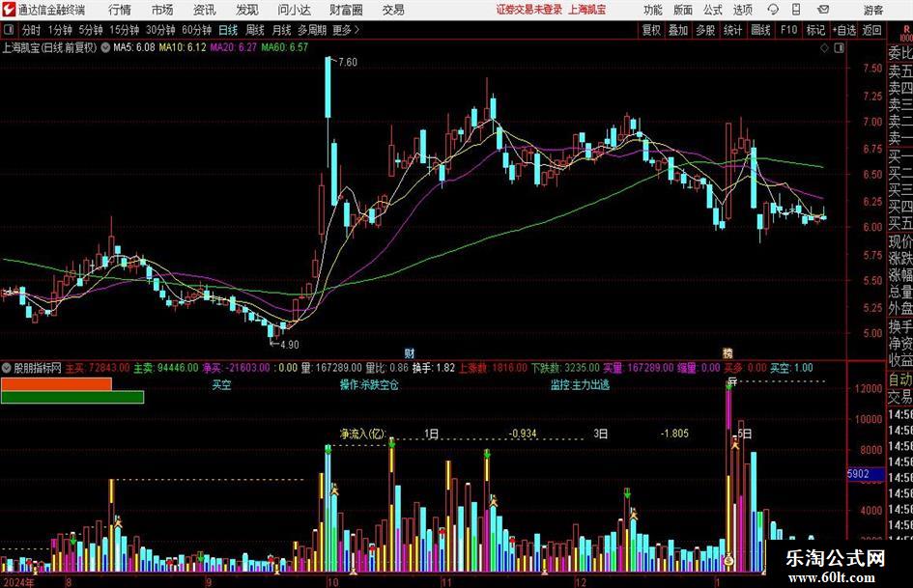The image size is (913, 588).
Task: Toggle the side panel icon at chart top-right
Action: click(x=839, y=47)
